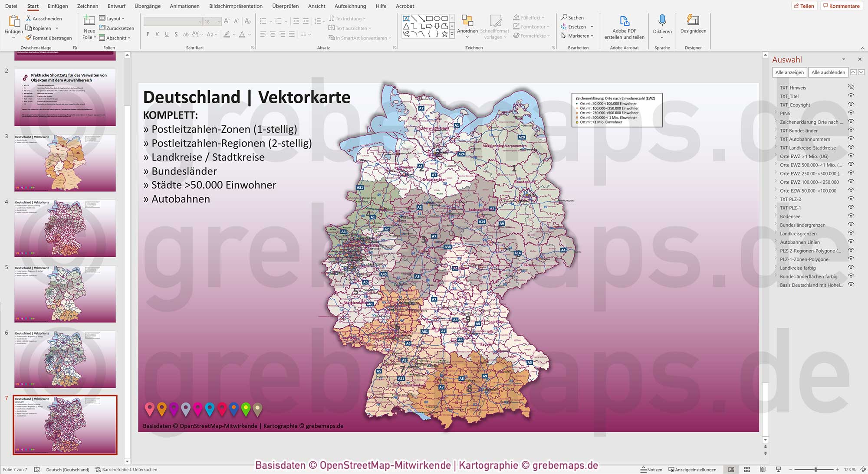This screenshot has width=868, height=474.
Task: Click the zoom slider handle
Action: point(815,470)
